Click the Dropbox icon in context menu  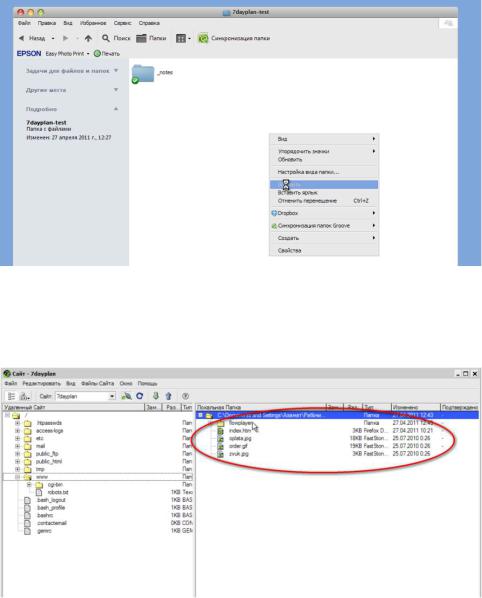(274, 213)
